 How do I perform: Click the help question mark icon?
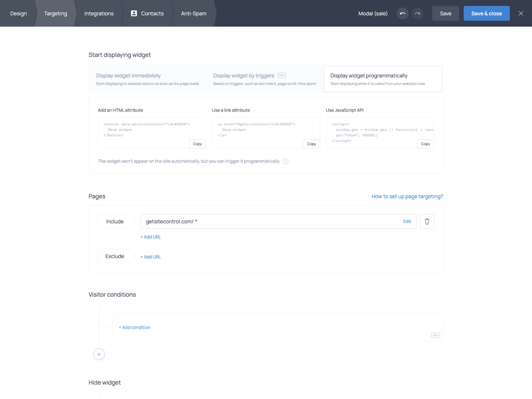[286, 161]
